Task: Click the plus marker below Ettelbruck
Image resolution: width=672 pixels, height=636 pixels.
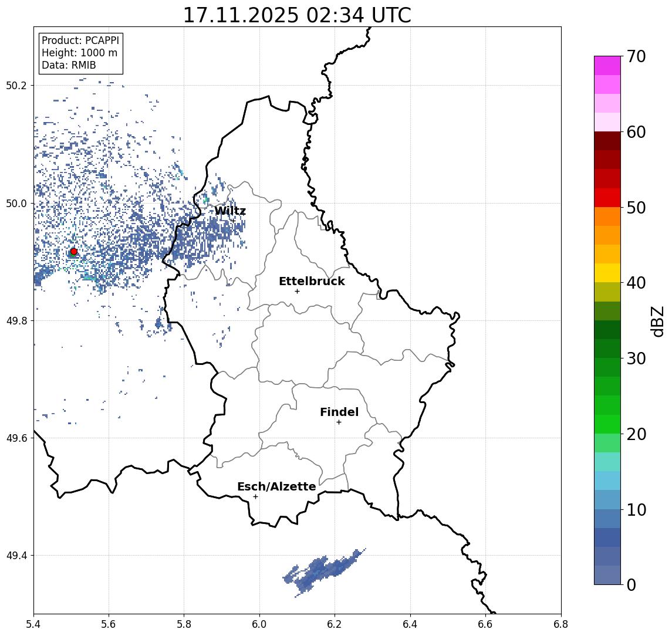Action: 297,292
